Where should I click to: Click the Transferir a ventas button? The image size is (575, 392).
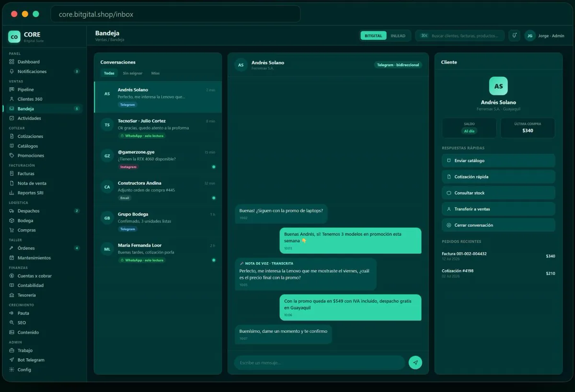498,209
